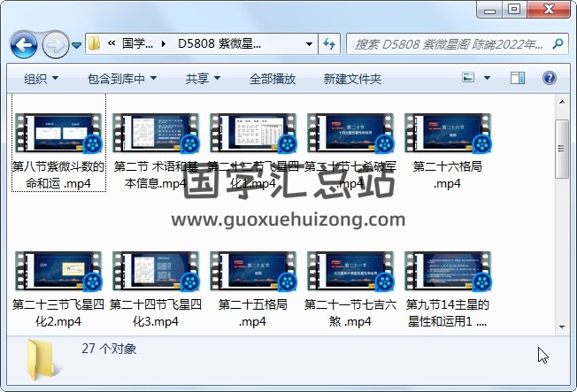Viewport: 577px width, 392px height.
Task: Show hidden parent folders via « chevron
Action: [x=112, y=43]
